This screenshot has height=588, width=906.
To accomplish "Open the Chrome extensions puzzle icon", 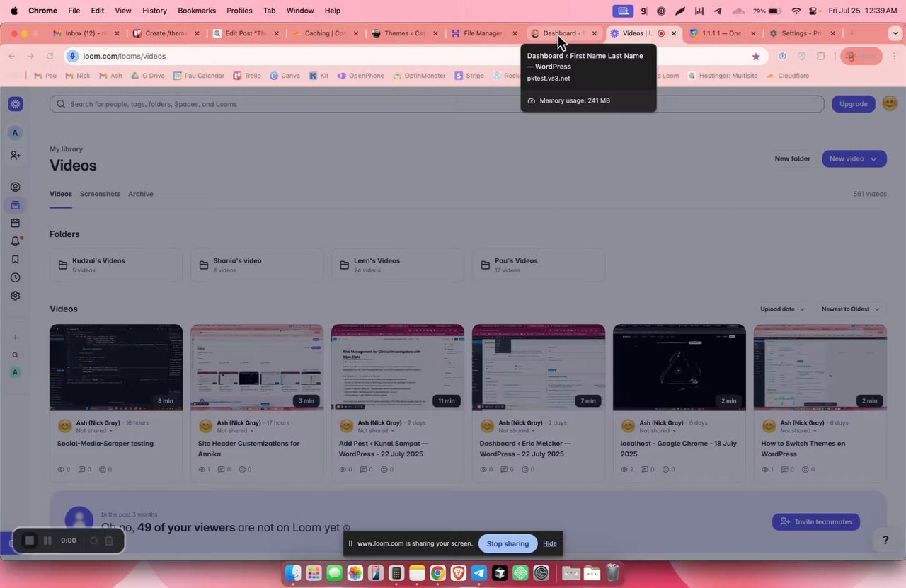I will [821, 56].
